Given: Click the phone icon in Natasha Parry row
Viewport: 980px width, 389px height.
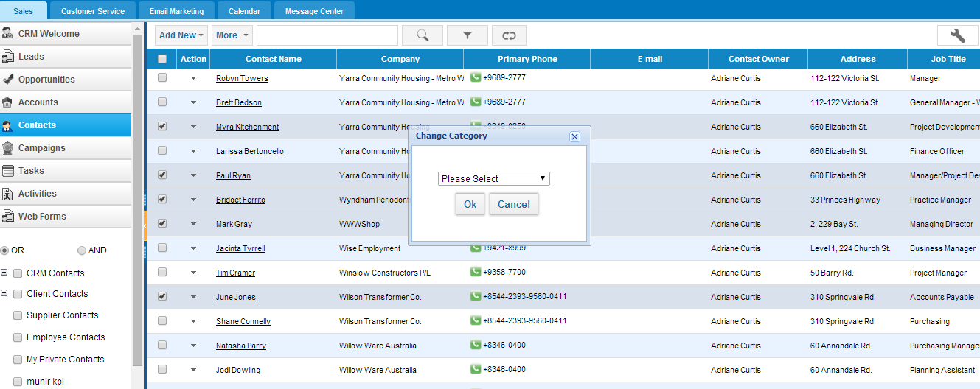Looking at the screenshot, I should point(476,345).
